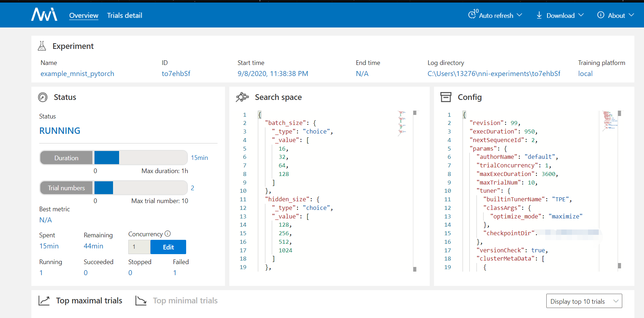Open the Trials detail tab
Image resolution: width=644 pixels, height=318 pixels.
click(x=124, y=15)
